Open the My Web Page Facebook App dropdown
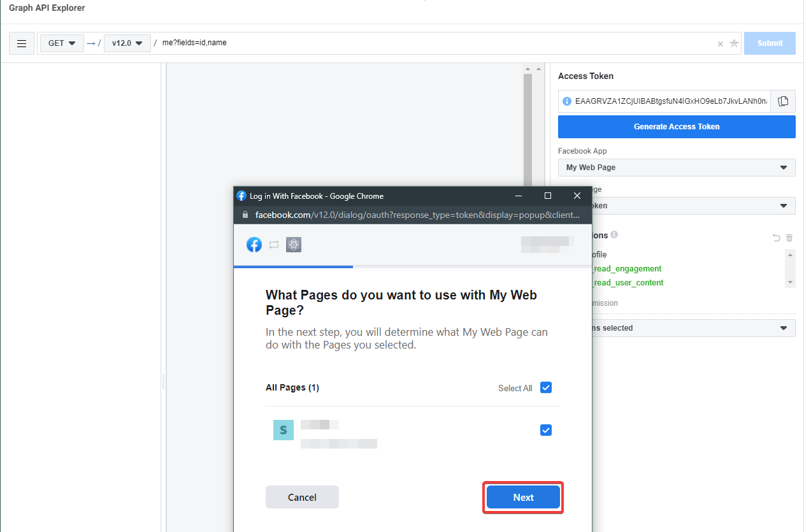 pyautogui.click(x=677, y=168)
